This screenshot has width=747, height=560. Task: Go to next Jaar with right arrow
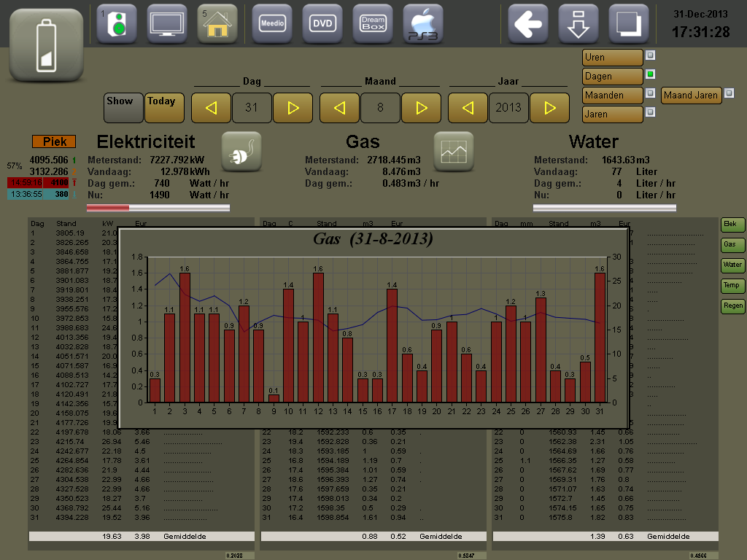coord(550,108)
